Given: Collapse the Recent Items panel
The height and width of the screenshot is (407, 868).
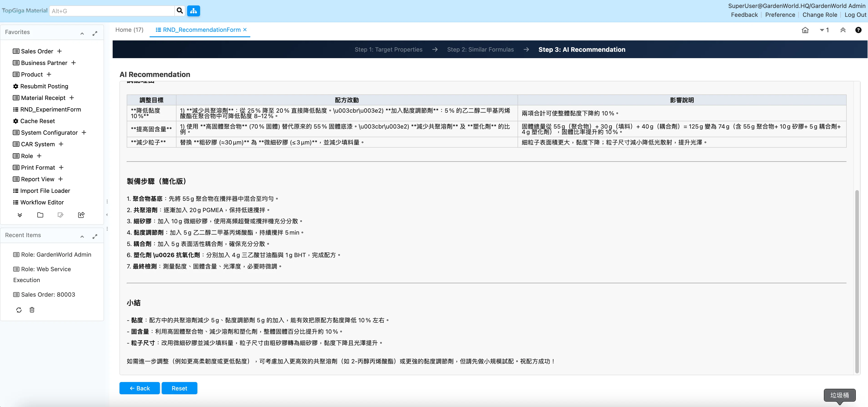Looking at the screenshot, I should click(x=82, y=236).
